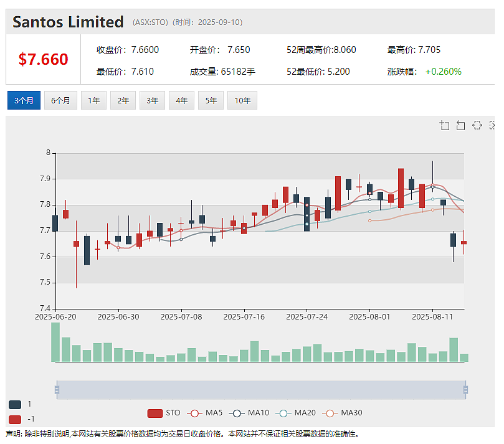Click the 最低价: 7.610 value
Image resolution: width=504 pixels, height=444 pixels.
tap(125, 72)
